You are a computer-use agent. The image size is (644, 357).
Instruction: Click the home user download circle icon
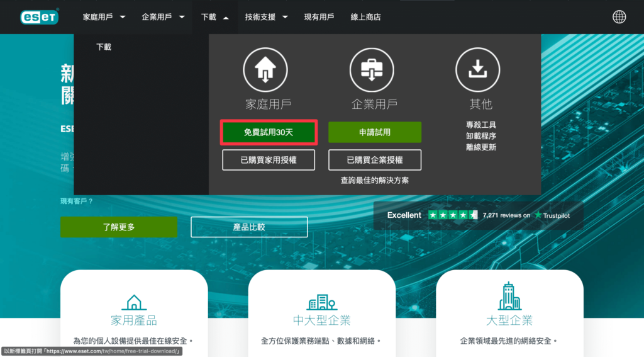coord(265,70)
